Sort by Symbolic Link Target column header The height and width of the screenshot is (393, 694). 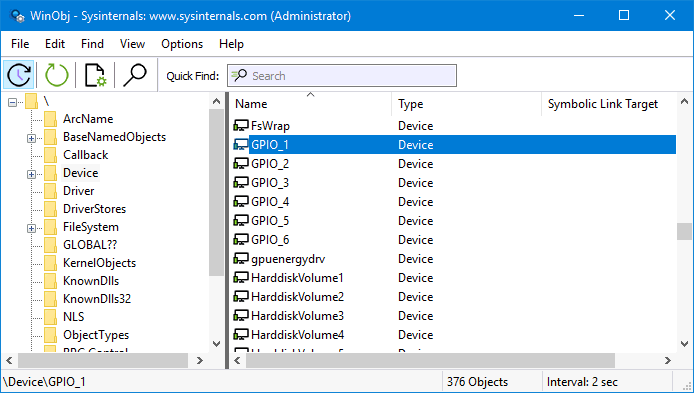pos(609,104)
